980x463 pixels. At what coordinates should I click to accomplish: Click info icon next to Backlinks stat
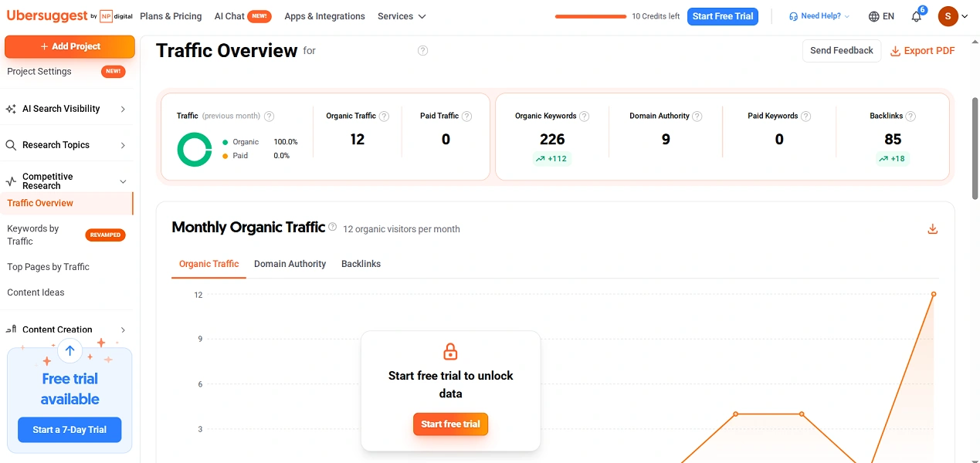tap(911, 117)
